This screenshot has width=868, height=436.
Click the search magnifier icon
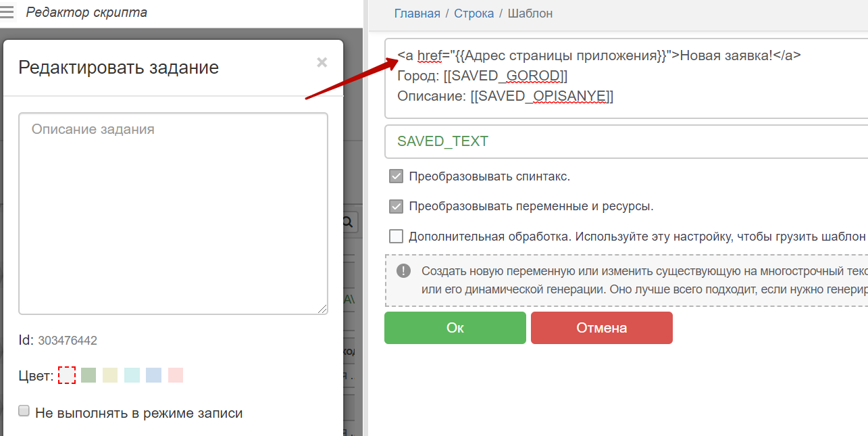347,221
